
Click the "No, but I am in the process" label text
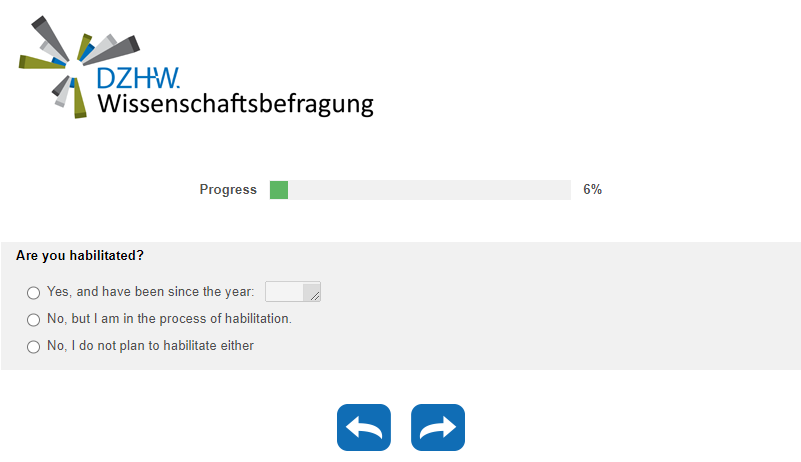point(169,319)
